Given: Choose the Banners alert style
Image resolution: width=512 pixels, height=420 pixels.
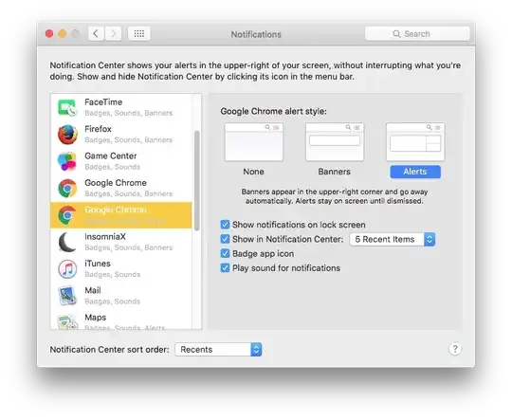Looking at the screenshot, I should tap(335, 150).
